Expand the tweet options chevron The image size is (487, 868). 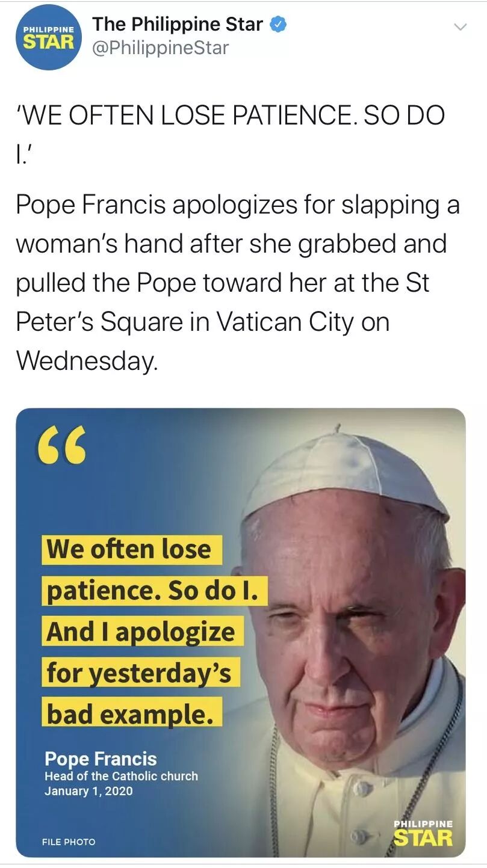pyautogui.click(x=460, y=27)
